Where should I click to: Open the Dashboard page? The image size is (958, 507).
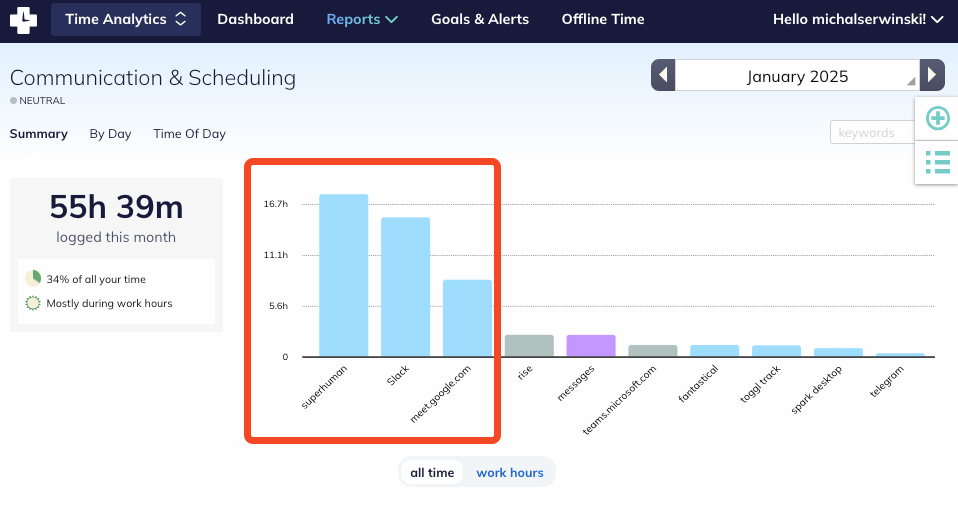(255, 19)
